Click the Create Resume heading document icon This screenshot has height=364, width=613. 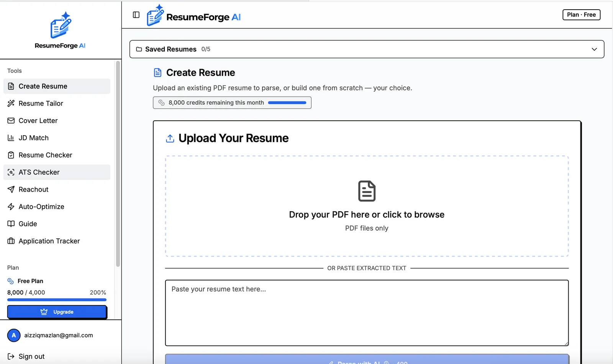click(157, 72)
